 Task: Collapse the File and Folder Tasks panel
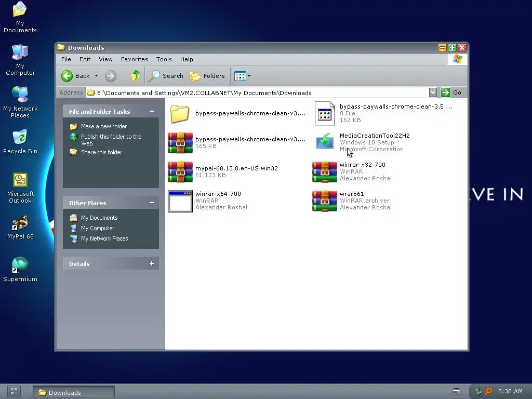click(x=152, y=111)
